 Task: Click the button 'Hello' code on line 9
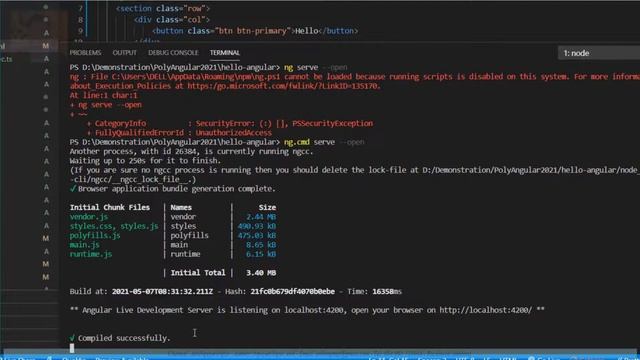point(255,31)
